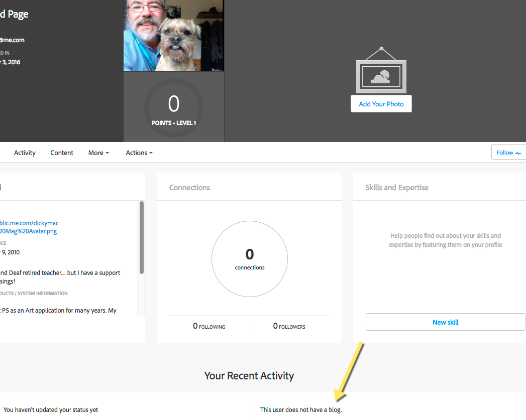Screen dimensions: 526x420
Task: Click 'This user does not have a blog.' text
Action: 301,409
